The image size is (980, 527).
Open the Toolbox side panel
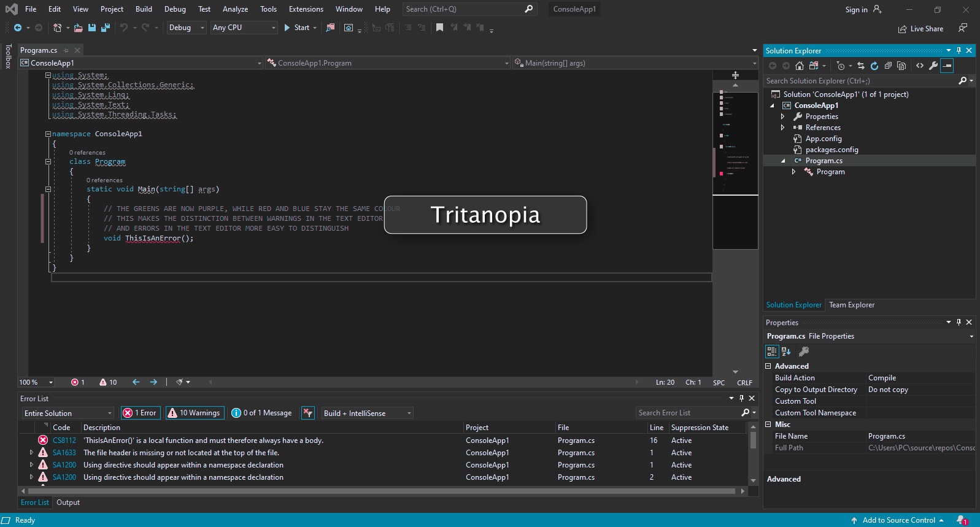pos(8,56)
